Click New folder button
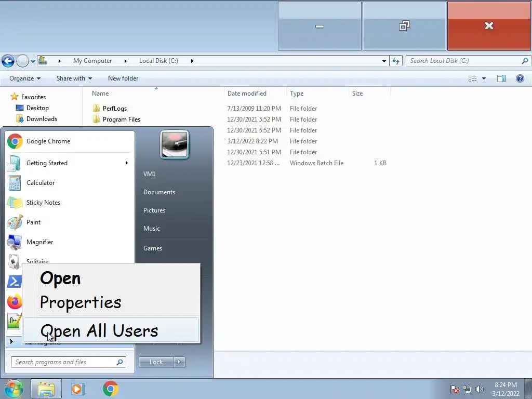The width and height of the screenshot is (532, 399). coord(123,78)
